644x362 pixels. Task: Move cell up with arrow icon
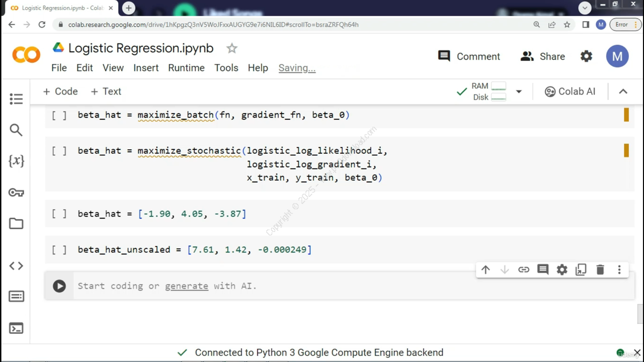pos(486,270)
